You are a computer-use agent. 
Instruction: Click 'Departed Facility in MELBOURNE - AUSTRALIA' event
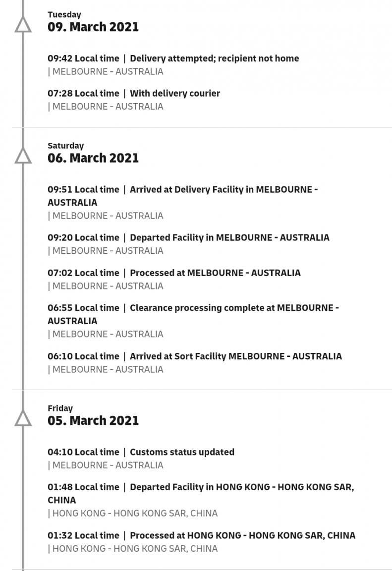[x=229, y=237]
